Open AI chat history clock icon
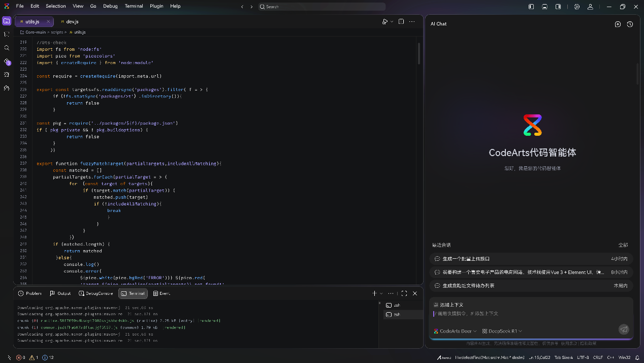644x363 pixels. tap(630, 24)
